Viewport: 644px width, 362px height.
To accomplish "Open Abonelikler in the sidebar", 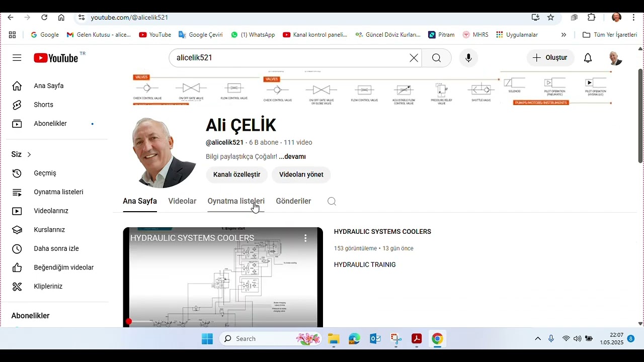I will click(57, 124).
